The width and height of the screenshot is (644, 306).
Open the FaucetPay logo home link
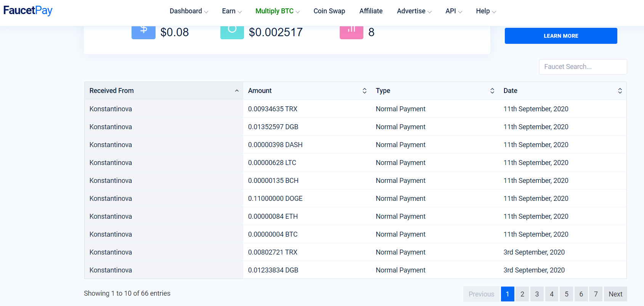coord(28,11)
